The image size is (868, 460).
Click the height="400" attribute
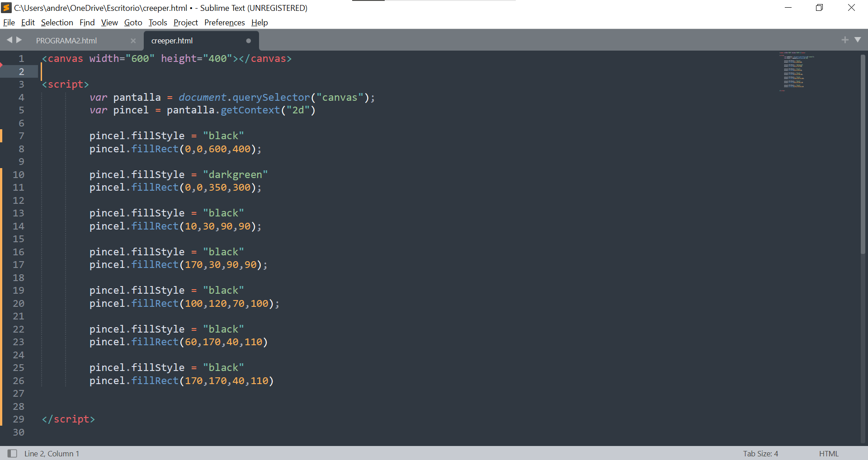[x=197, y=59]
